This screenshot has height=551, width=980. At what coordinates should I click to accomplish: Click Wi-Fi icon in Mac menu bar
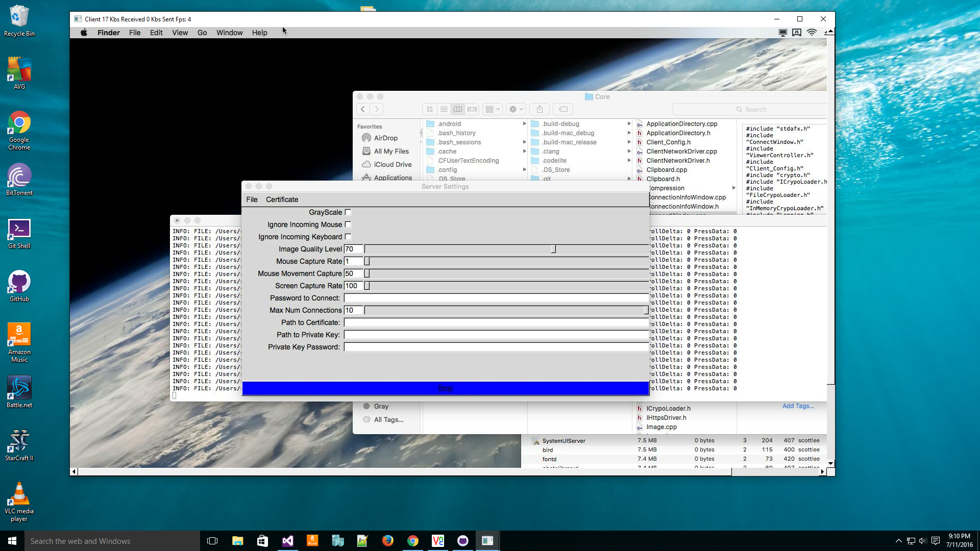(x=812, y=33)
